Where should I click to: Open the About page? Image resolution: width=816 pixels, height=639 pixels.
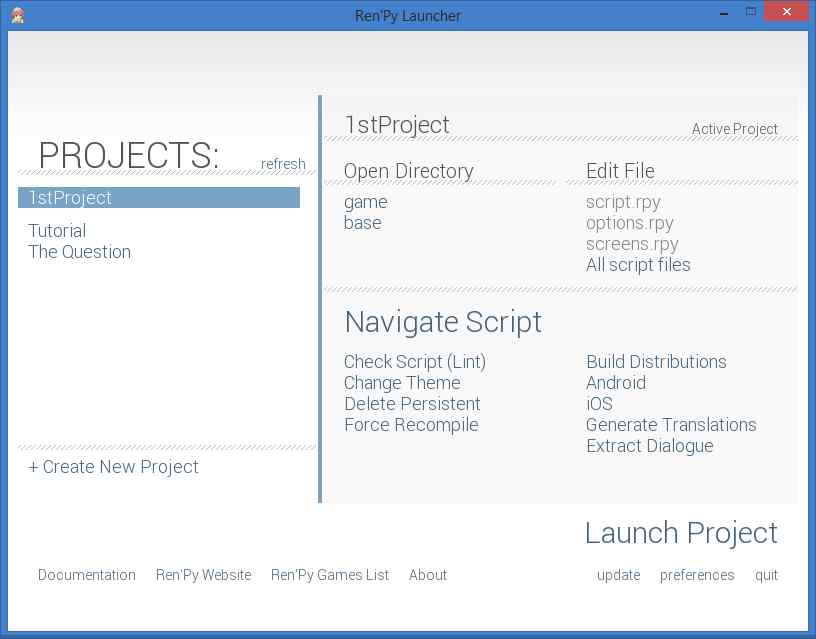coord(428,575)
